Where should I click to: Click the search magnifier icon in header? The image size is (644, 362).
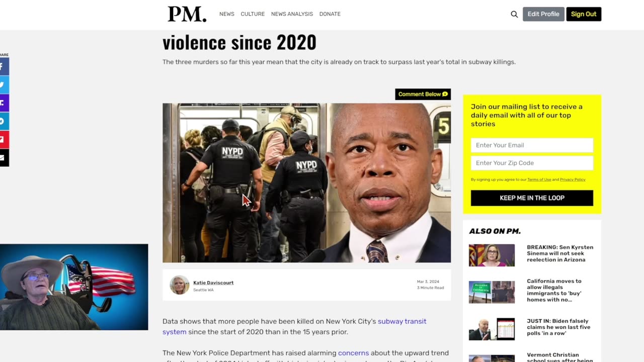514,14
